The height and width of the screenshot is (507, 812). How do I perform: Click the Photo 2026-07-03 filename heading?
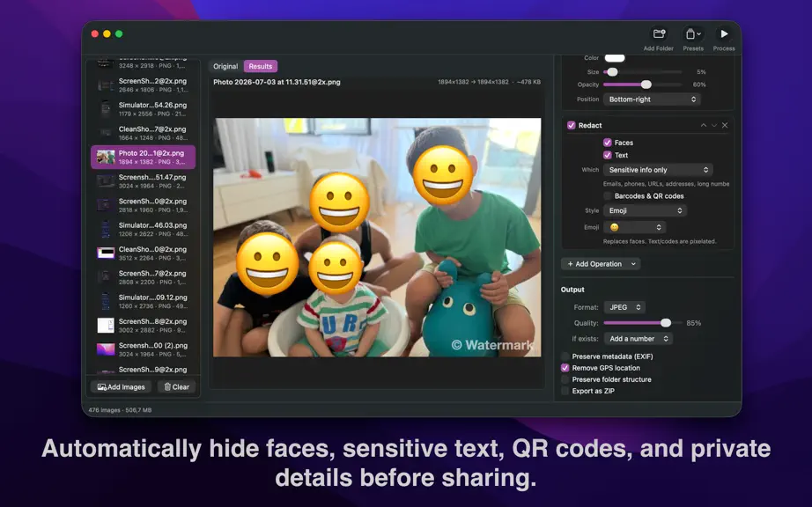[x=277, y=82]
